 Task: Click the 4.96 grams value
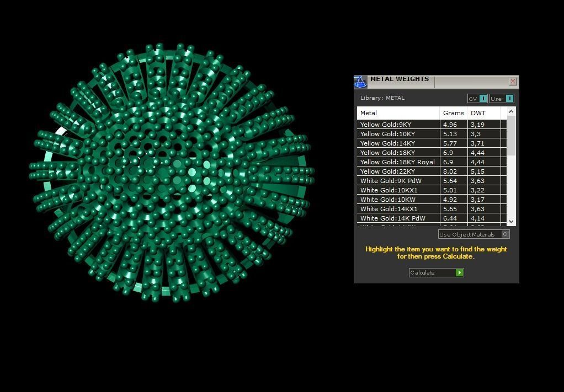(x=450, y=125)
